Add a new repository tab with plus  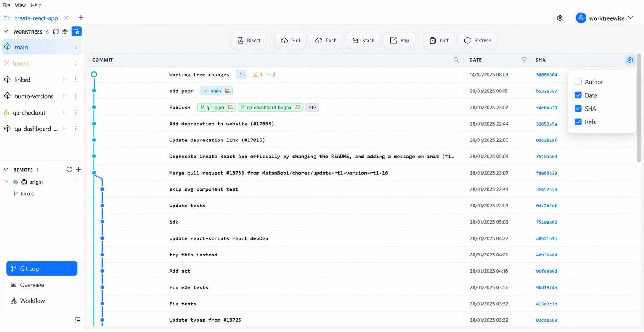point(81,18)
